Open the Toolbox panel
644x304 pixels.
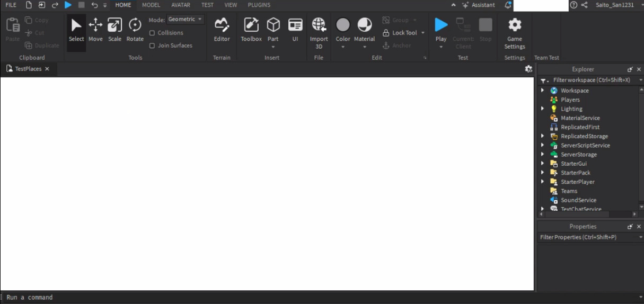click(x=251, y=30)
